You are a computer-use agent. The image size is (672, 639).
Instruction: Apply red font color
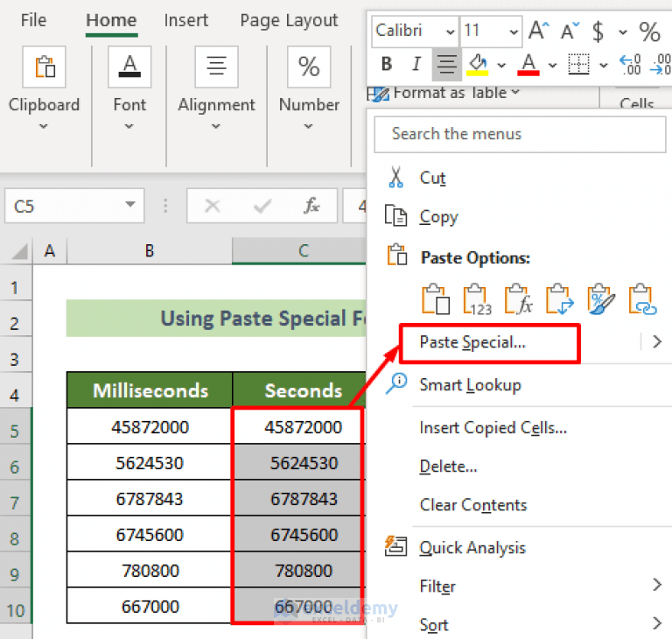tap(528, 64)
